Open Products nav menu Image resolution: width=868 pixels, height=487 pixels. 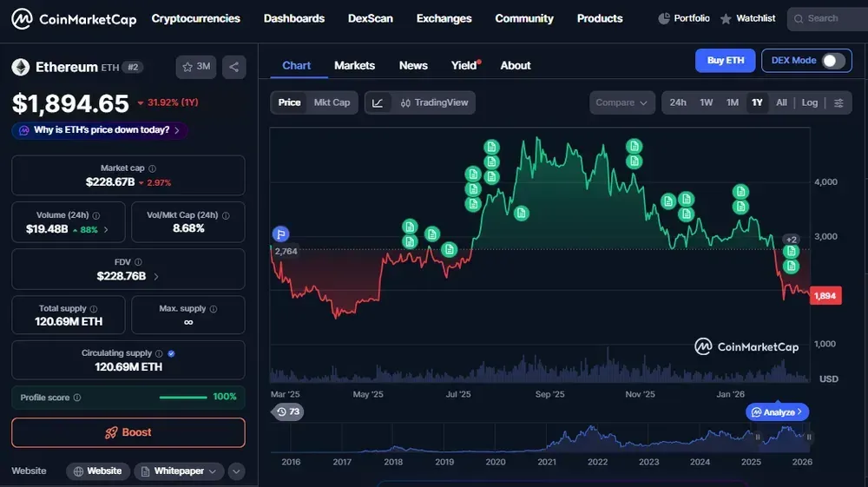tap(600, 19)
